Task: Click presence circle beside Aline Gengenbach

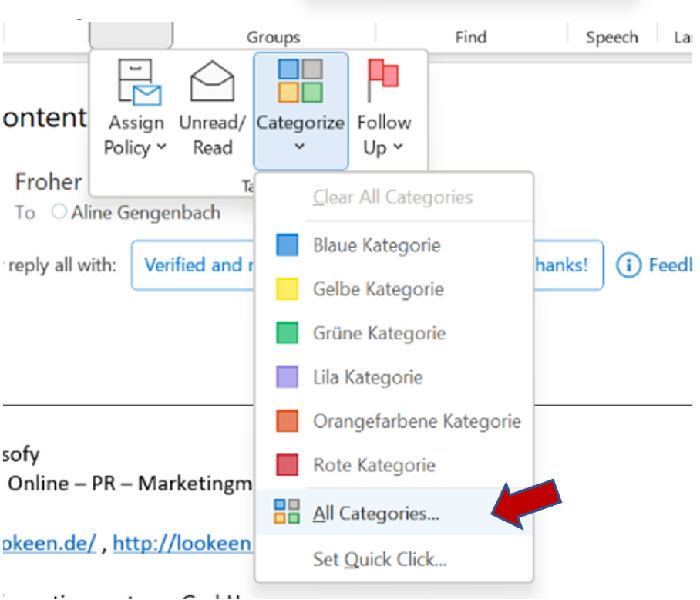Action: [x=59, y=212]
